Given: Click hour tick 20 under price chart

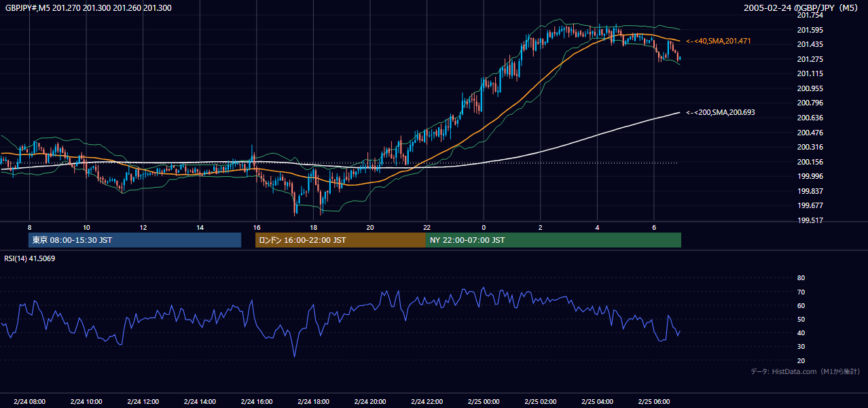Looking at the screenshot, I should [x=370, y=227].
